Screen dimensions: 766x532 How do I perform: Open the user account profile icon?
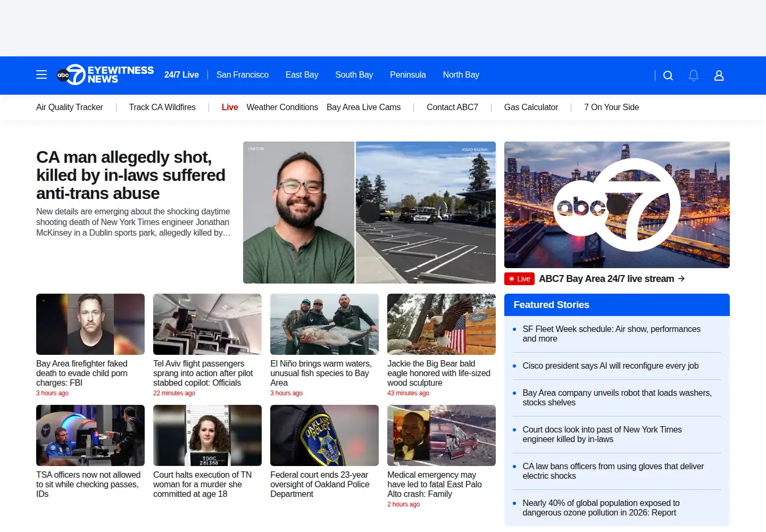tap(719, 76)
